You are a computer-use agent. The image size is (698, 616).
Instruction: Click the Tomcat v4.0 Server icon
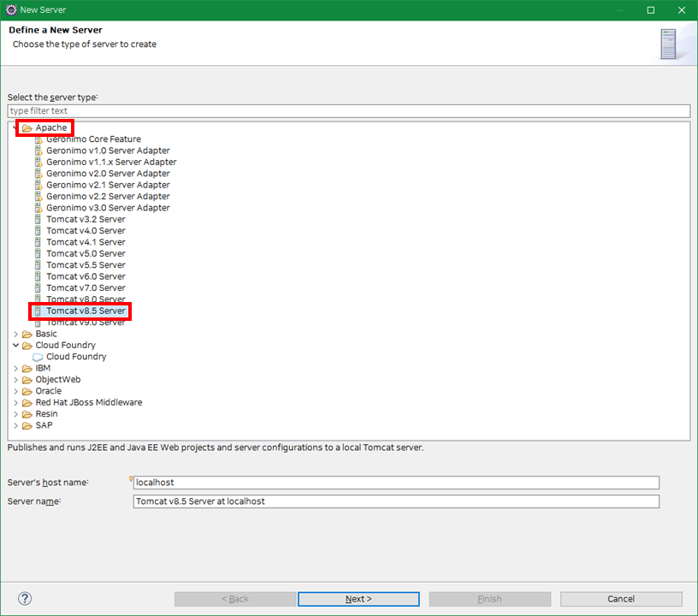tap(38, 230)
